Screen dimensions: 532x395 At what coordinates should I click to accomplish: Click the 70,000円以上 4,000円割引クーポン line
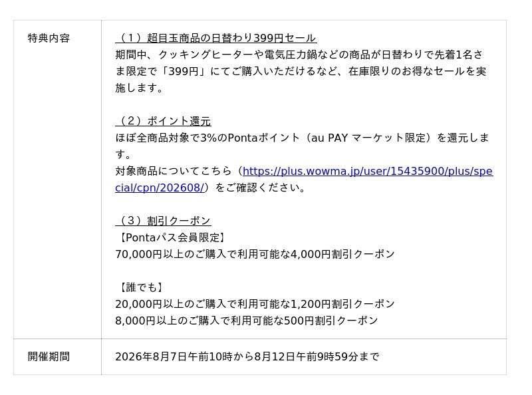(255, 254)
